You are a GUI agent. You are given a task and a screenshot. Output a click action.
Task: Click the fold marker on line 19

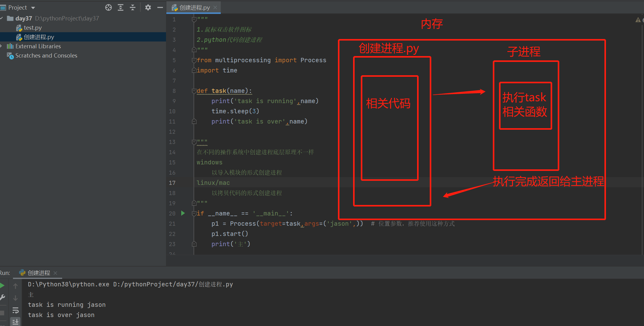pyautogui.click(x=194, y=203)
